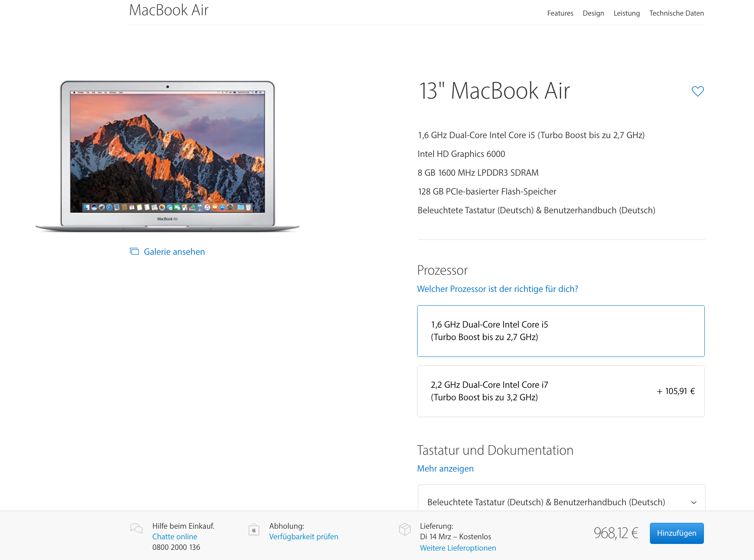The image size is (754, 560).
Task: Click the gallery icon beside Galerie ansehen
Action: (134, 251)
